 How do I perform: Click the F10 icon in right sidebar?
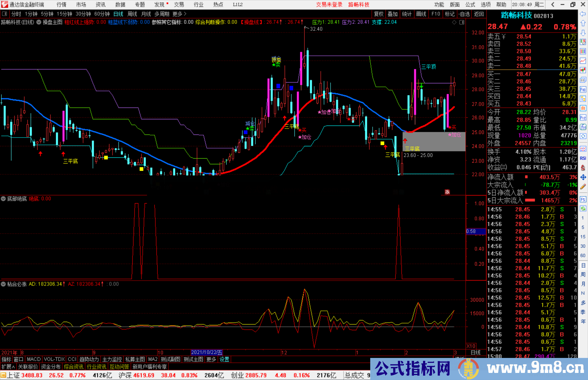583,89
